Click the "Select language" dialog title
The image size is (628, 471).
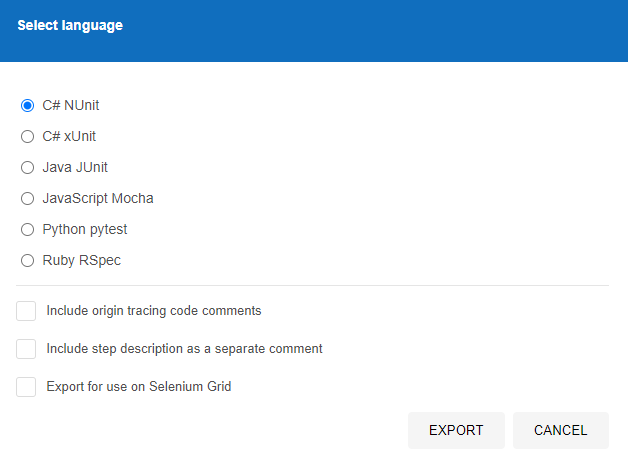70,25
